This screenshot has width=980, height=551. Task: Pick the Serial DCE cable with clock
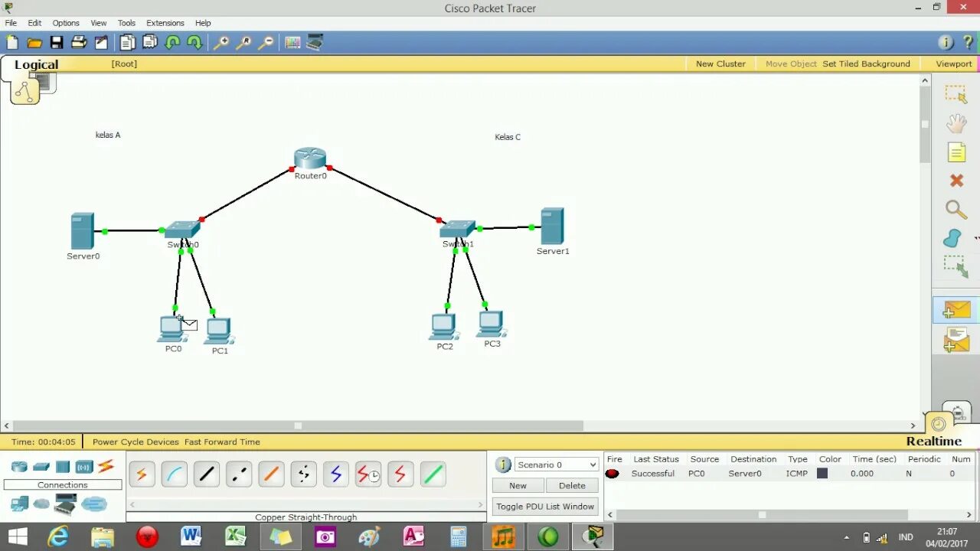[368, 474]
